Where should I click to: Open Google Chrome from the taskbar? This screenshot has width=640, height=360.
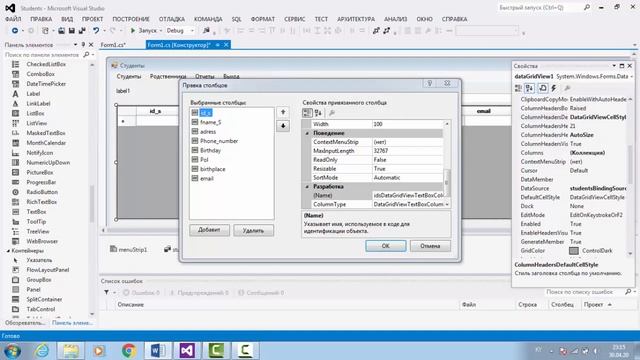tap(129, 351)
